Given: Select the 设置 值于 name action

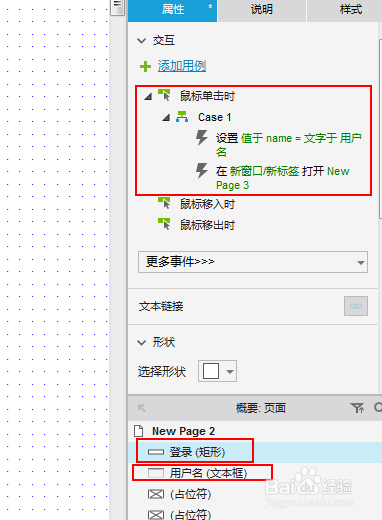Looking at the screenshot, I should 289,145.
